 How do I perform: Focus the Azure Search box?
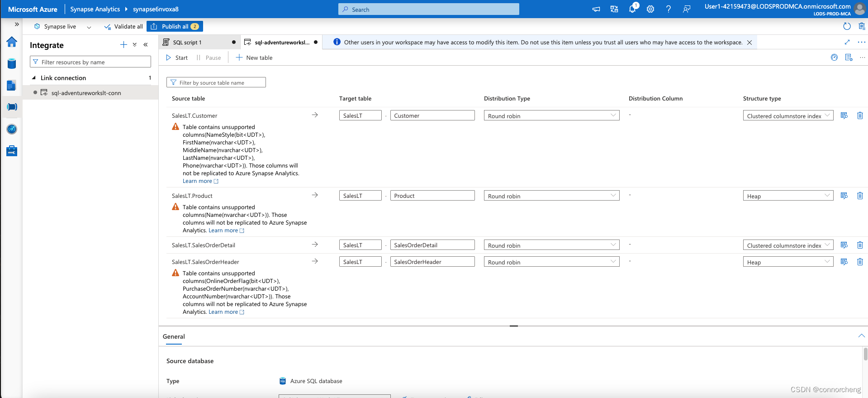[429, 9]
